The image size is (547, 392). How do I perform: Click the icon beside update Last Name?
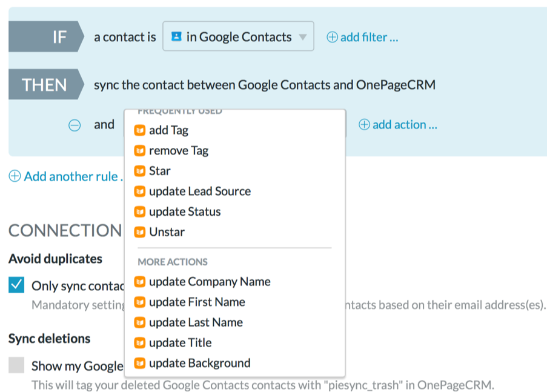[140, 322]
